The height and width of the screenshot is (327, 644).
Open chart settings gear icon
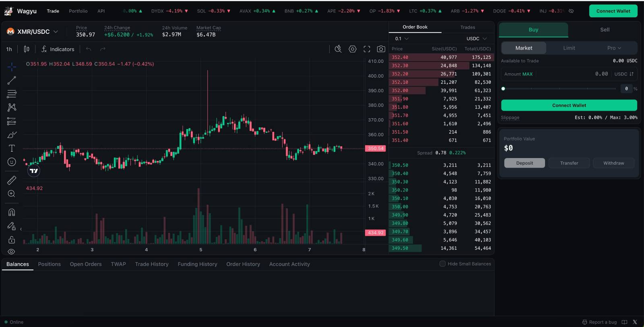point(353,49)
